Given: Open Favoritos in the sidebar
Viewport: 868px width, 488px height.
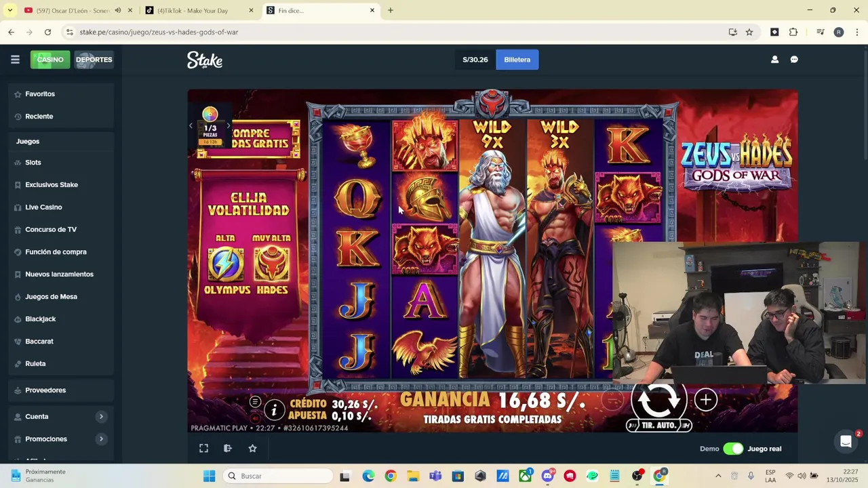Looking at the screenshot, I should click(61, 94).
